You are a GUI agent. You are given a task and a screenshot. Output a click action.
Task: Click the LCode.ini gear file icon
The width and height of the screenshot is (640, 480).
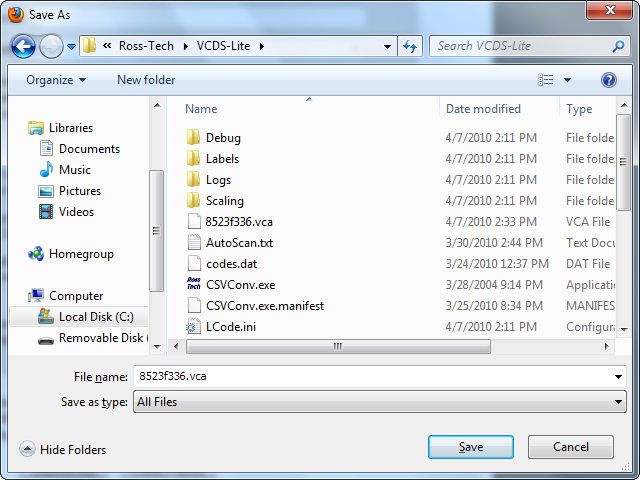[193, 327]
